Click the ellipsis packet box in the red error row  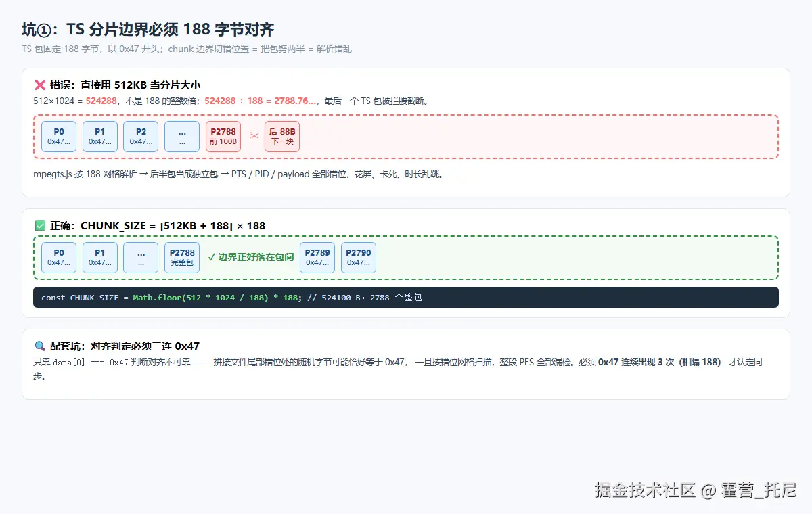click(182, 137)
